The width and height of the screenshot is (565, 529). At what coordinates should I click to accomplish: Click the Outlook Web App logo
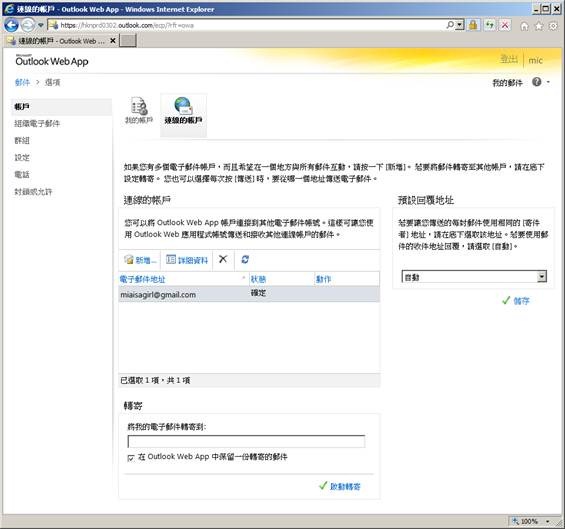(x=52, y=61)
